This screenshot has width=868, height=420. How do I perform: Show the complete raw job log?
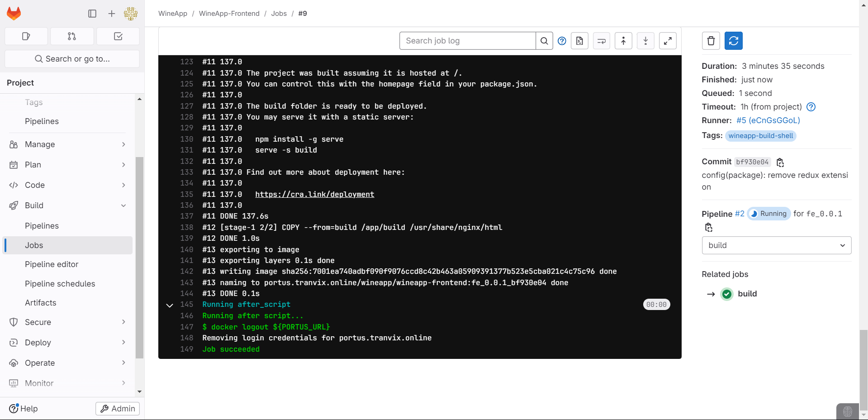coord(579,41)
